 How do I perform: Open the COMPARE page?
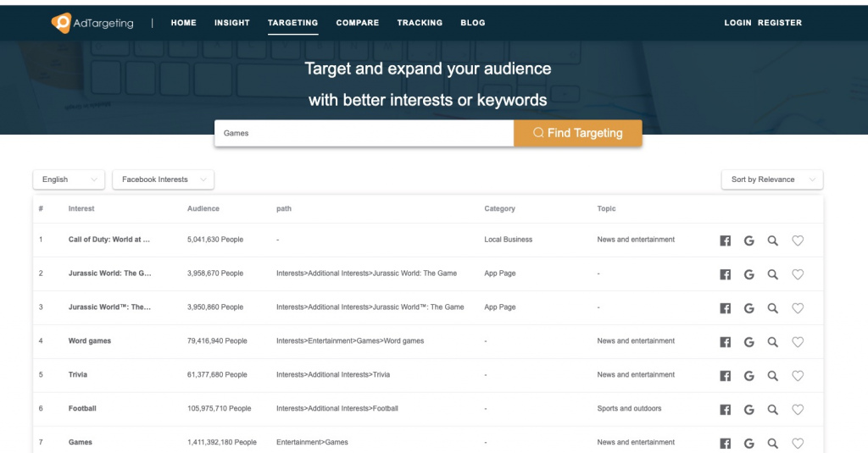point(358,23)
